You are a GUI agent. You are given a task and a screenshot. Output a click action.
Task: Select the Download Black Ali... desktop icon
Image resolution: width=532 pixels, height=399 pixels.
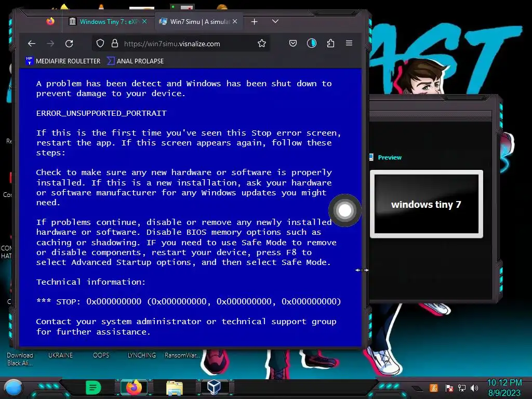pyautogui.click(x=20, y=359)
